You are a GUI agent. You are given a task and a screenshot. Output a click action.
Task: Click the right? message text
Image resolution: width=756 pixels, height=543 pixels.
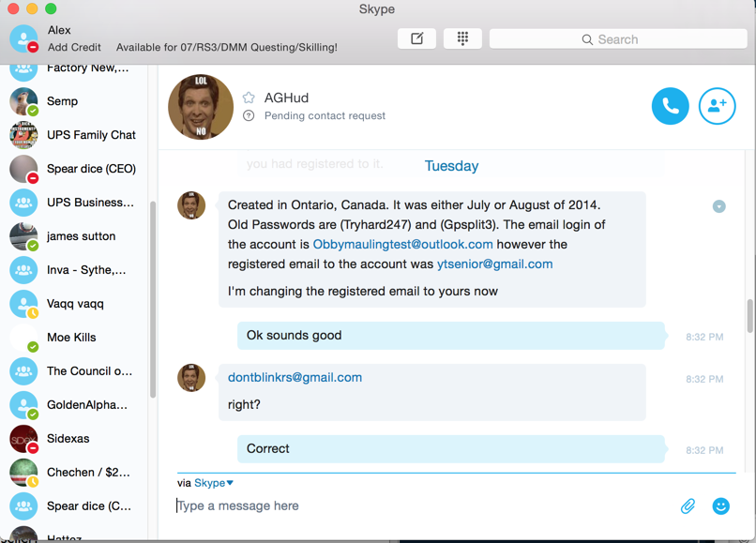click(x=244, y=404)
